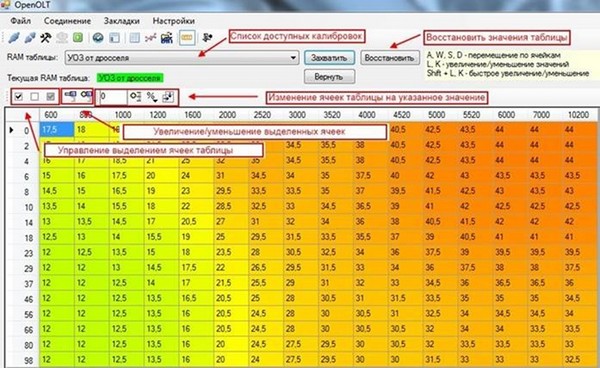
Task: Click the connect plug icon in toolbar
Action: point(14,37)
